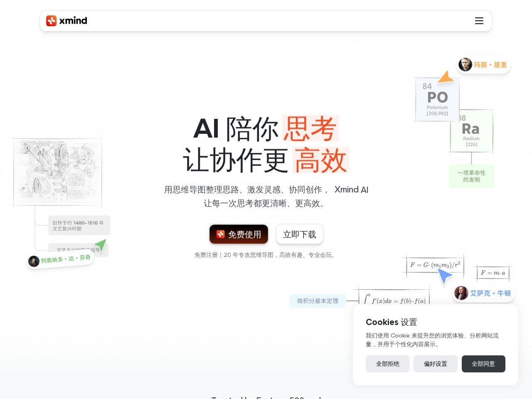Viewport: 532px width, 399px height.
Task: Open the hamburger menu icon
Action: pyautogui.click(x=479, y=21)
